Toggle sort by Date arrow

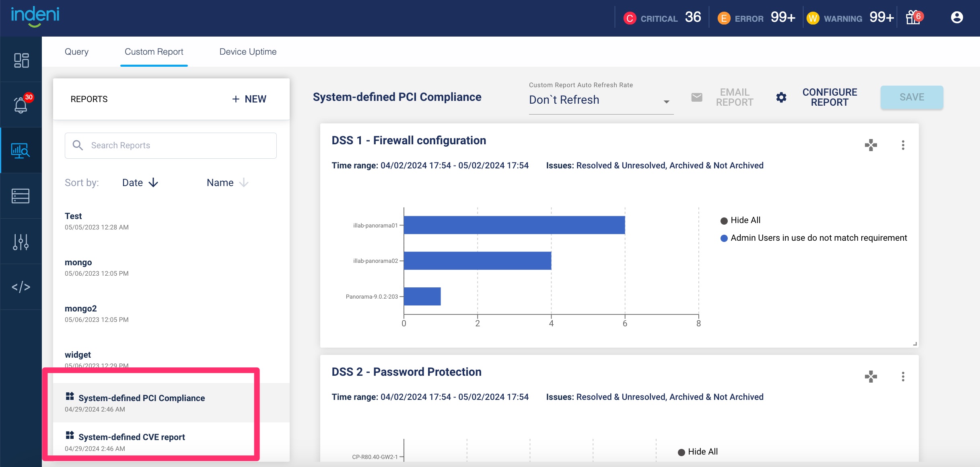[x=153, y=183]
